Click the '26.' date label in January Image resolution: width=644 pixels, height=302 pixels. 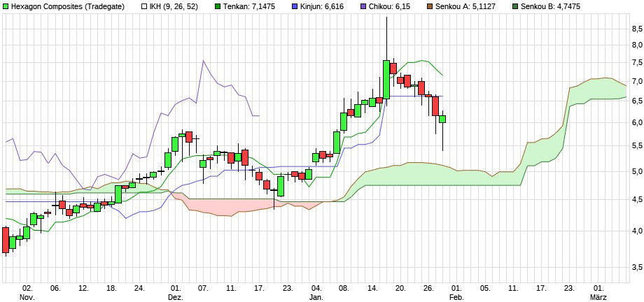pyautogui.click(x=429, y=288)
